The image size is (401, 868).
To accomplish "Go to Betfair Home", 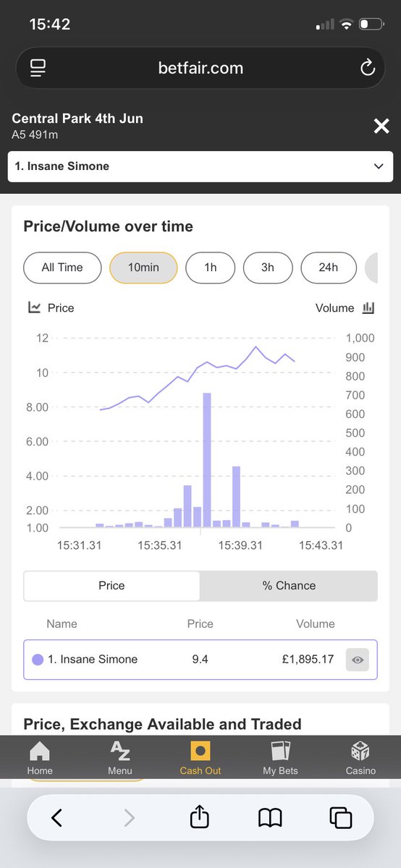I will point(40,757).
